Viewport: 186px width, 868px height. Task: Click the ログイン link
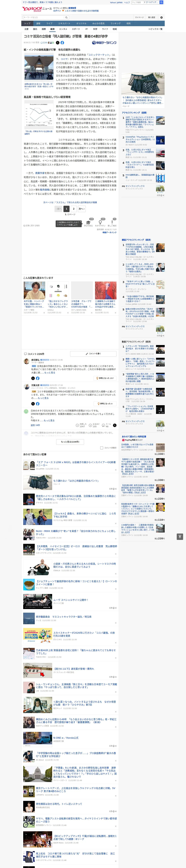(57, 11)
